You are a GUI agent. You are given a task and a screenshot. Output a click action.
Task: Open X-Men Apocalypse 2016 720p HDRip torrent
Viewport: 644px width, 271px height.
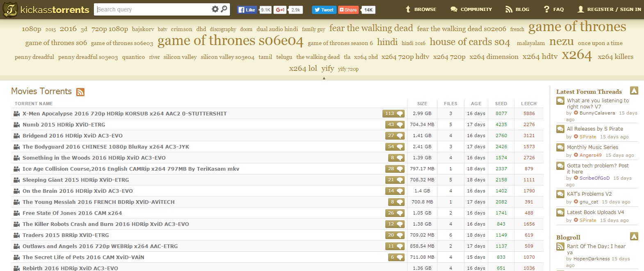pyautogui.click(x=125, y=113)
